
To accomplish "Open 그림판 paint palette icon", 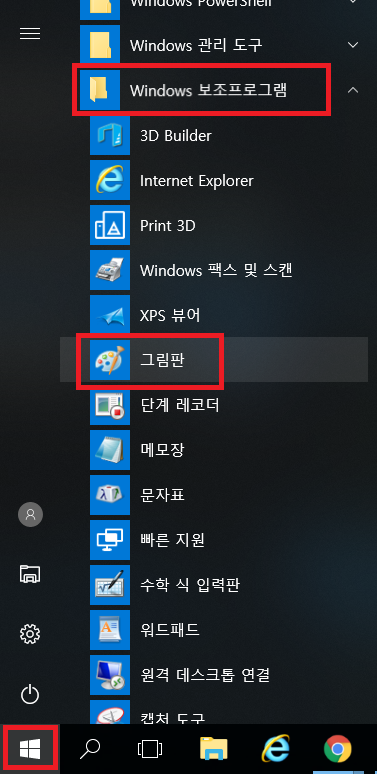I will (110, 360).
